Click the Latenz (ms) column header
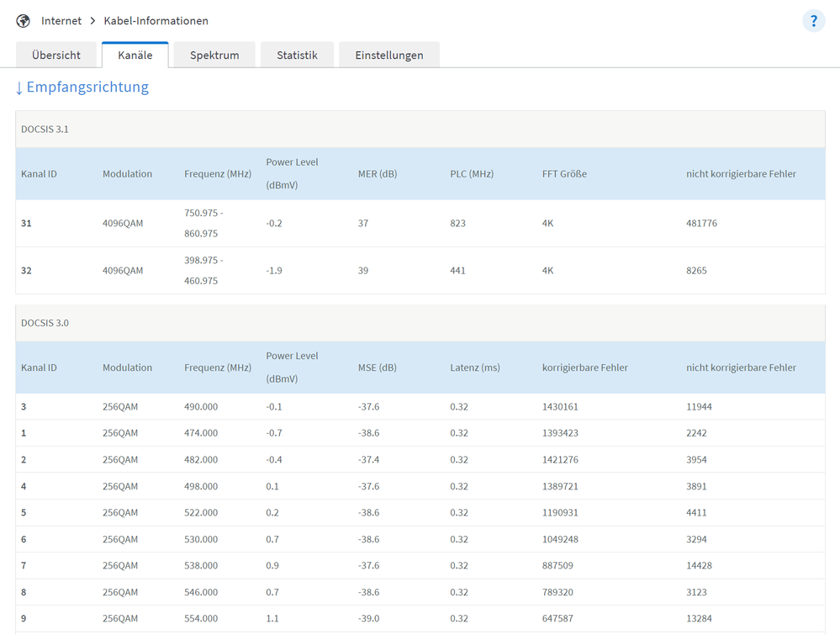Viewport: 840px width, 635px height. click(x=475, y=368)
